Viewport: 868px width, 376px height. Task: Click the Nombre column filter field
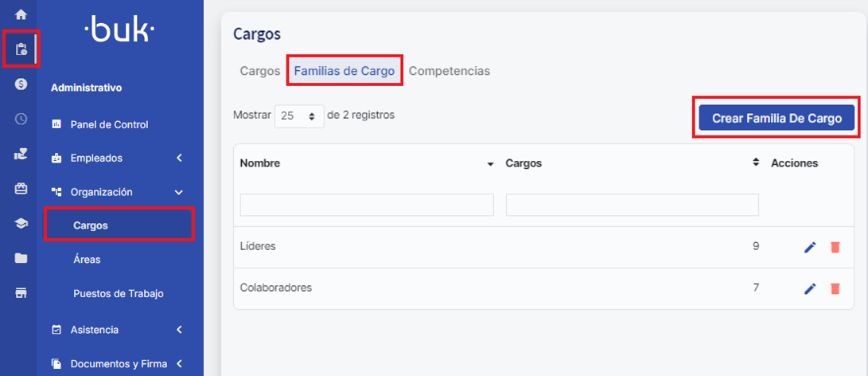(367, 206)
